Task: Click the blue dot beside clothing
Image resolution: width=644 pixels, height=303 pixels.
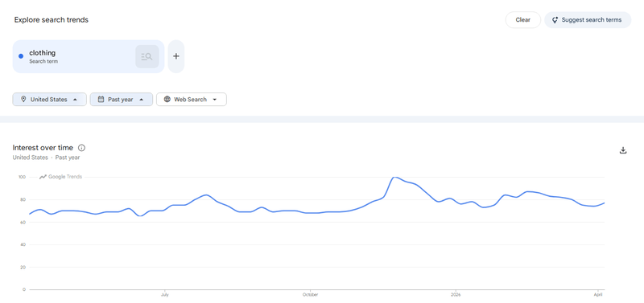Action: click(x=21, y=56)
